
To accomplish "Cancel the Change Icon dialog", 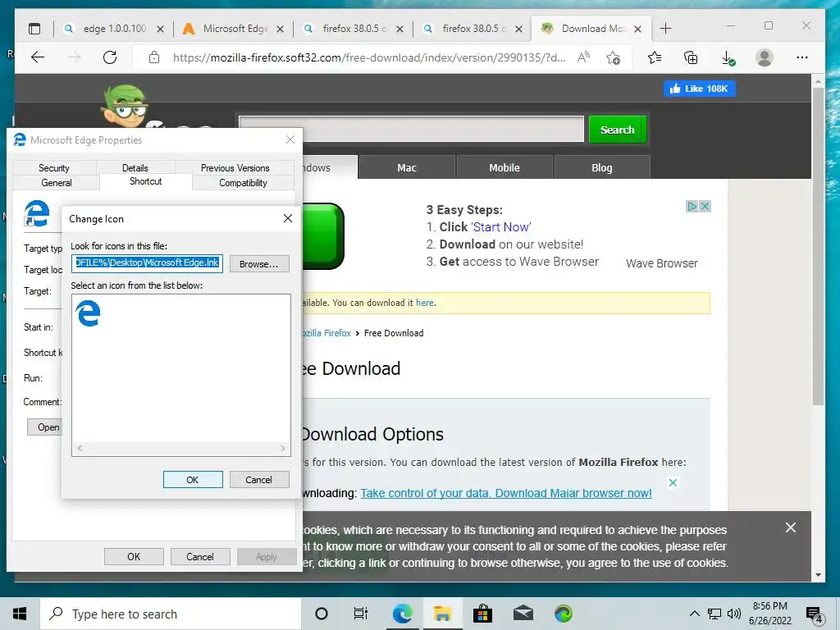I will [x=259, y=479].
